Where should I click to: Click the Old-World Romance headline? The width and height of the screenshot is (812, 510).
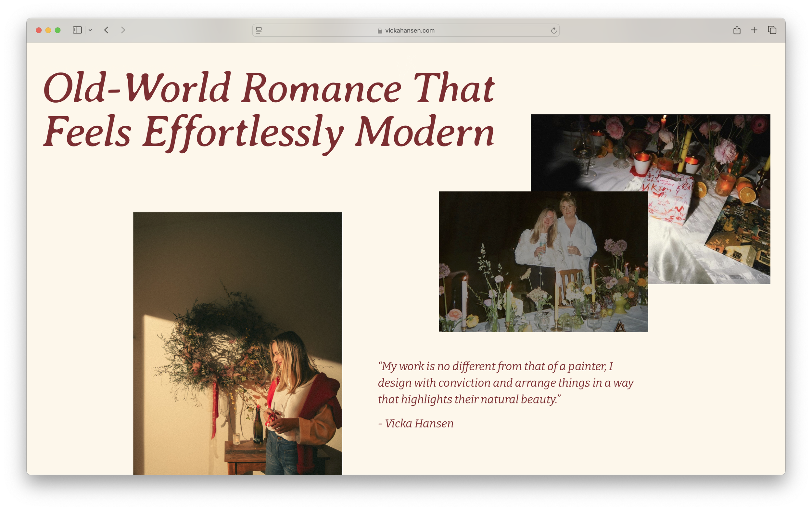pyautogui.click(x=269, y=109)
